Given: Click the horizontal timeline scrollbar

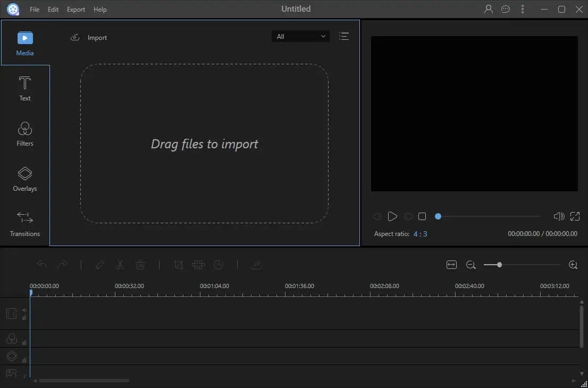Looking at the screenshot, I should coord(84,381).
